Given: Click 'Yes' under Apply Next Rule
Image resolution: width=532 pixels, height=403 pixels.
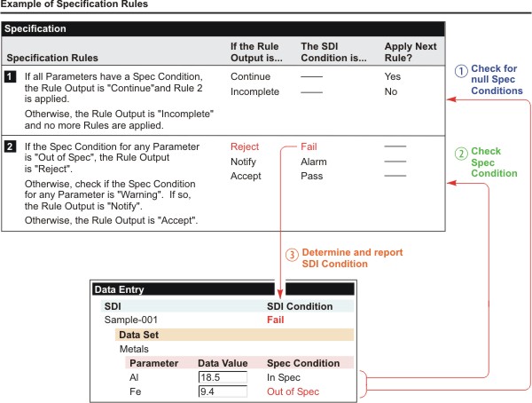Looking at the screenshot, I should [x=393, y=76].
